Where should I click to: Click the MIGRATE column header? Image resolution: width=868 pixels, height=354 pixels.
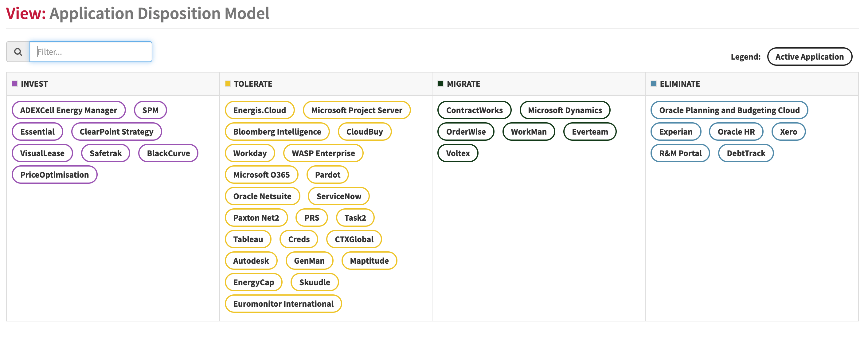tap(538, 84)
